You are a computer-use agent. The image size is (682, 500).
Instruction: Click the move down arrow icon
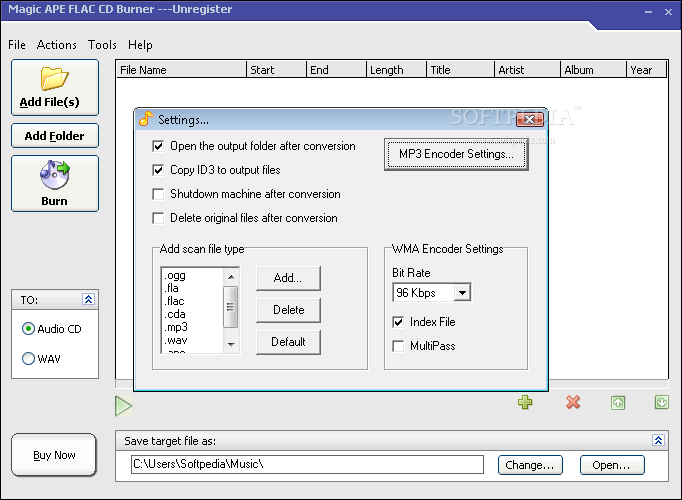[662, 402]
